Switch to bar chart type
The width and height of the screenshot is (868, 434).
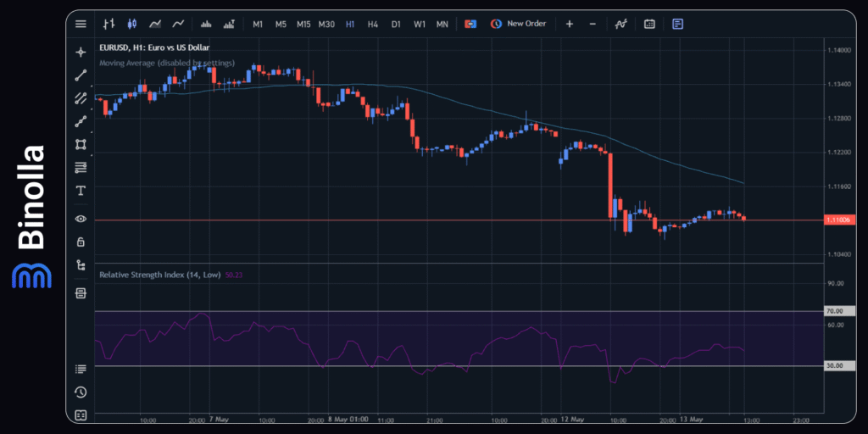pyautogui.click(x=109, y=25)
